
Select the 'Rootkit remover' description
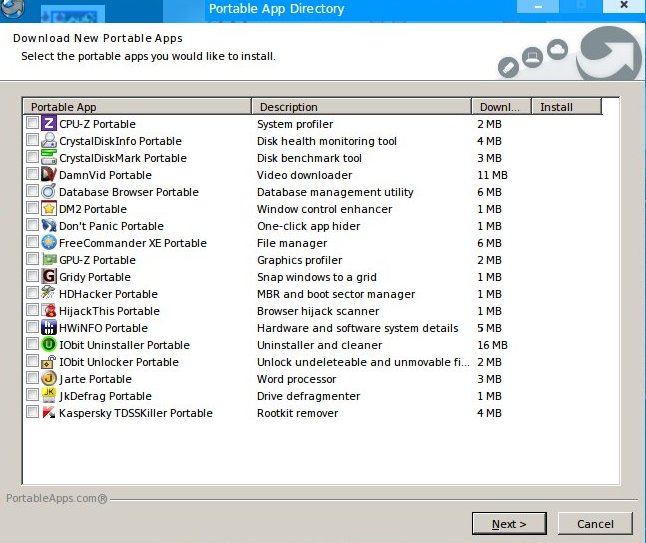pyautogui.click(x=297, y=413)
